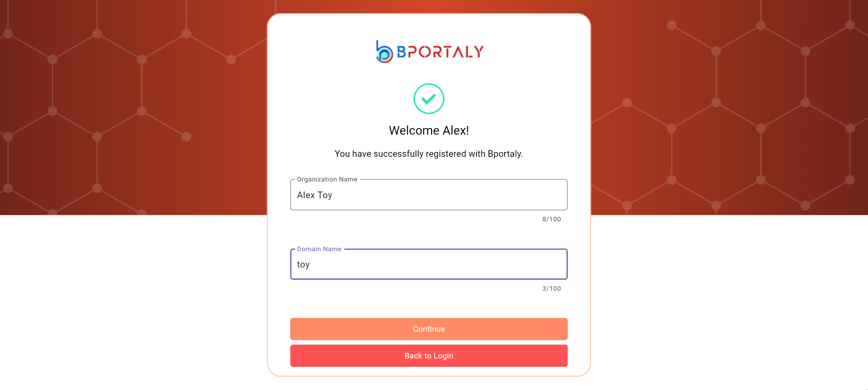Place cursor on "Alex Toy" text
The image size is (868, 390).
pos(315,195)
